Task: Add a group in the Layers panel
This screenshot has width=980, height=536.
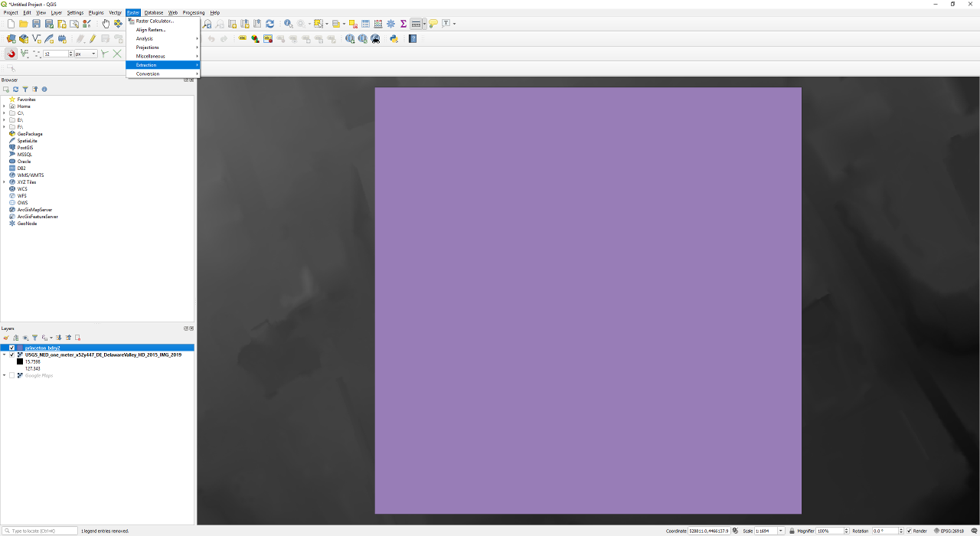Action: (15, 338)
